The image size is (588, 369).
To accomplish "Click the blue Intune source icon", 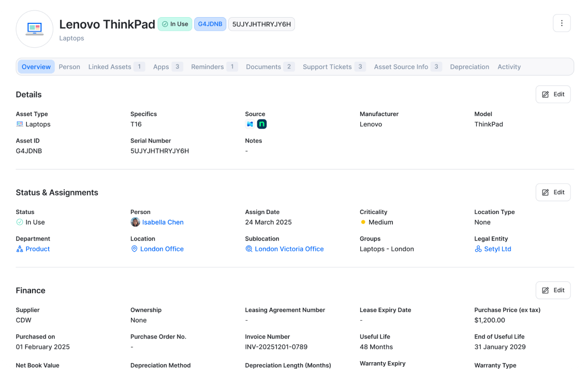I will (250, 124).
